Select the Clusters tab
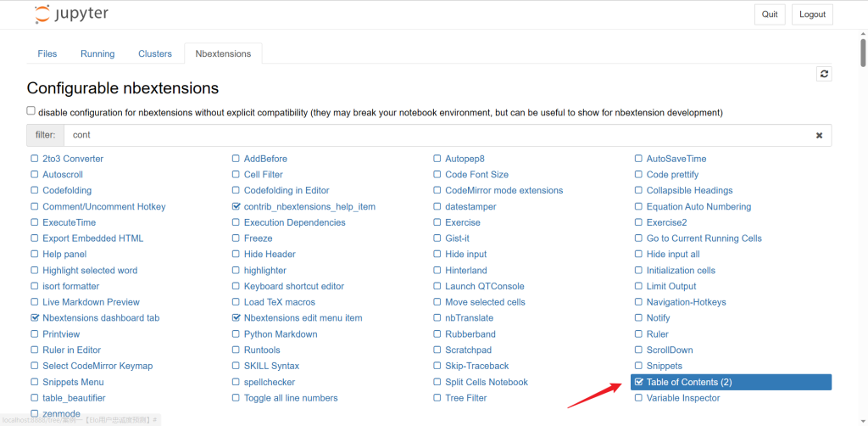The width and height of the screenshot is (868, 426). coord(155,53)
